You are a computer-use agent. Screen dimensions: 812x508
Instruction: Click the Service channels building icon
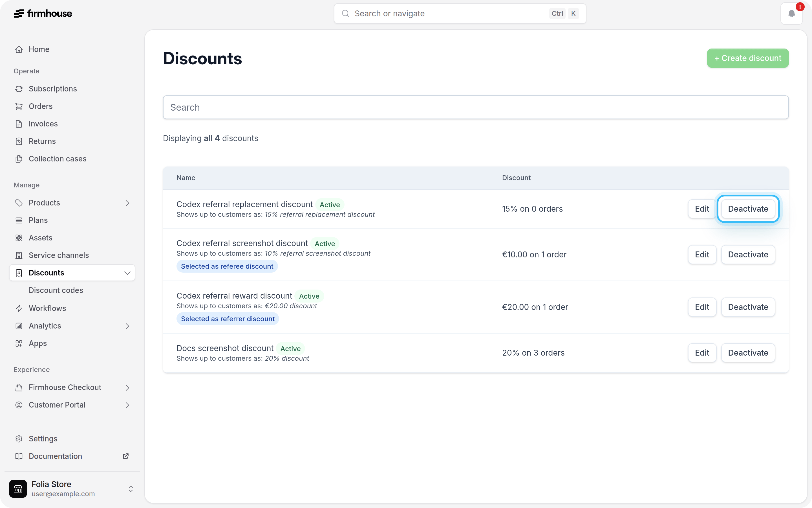19,255
